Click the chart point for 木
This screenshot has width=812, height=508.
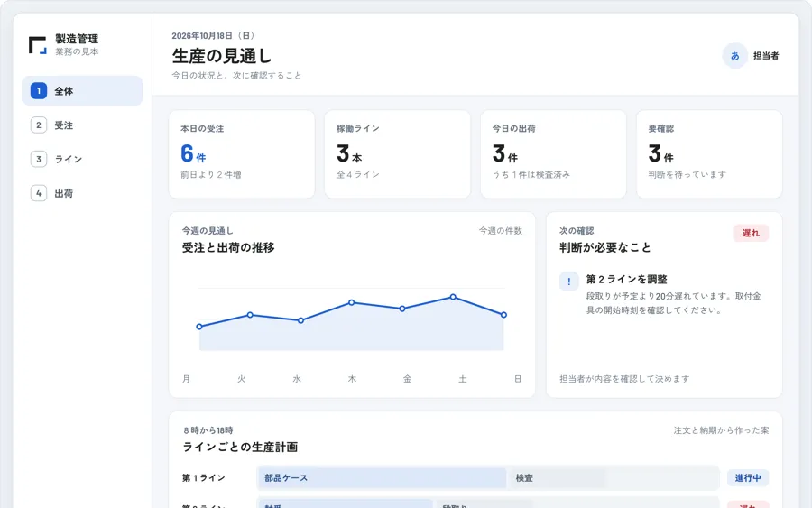coord(352,302)
